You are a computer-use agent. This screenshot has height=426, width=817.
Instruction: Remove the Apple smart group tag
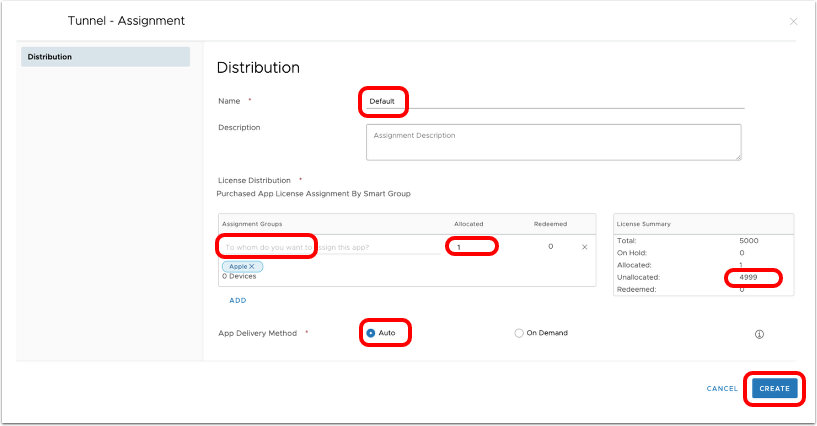coord(252,267)
